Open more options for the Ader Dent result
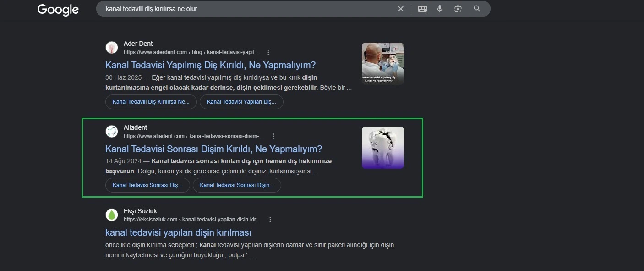The image size is (644, 271). point(268,52)
